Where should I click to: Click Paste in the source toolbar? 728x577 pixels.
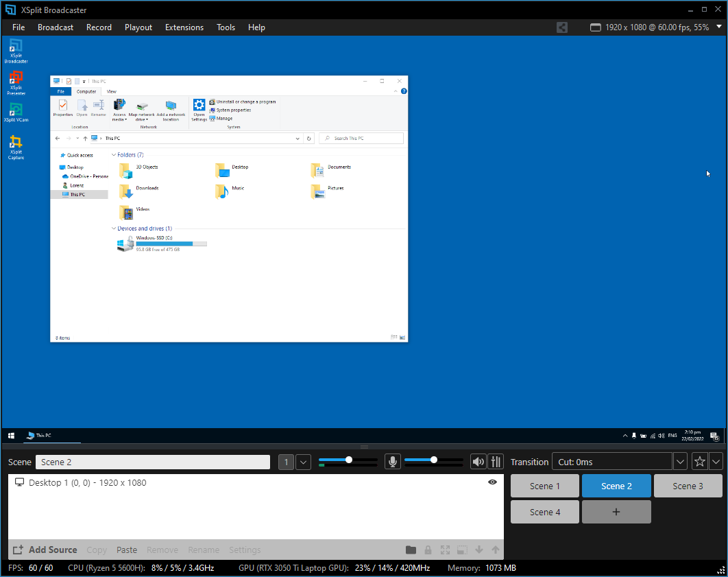click(127, 550)
